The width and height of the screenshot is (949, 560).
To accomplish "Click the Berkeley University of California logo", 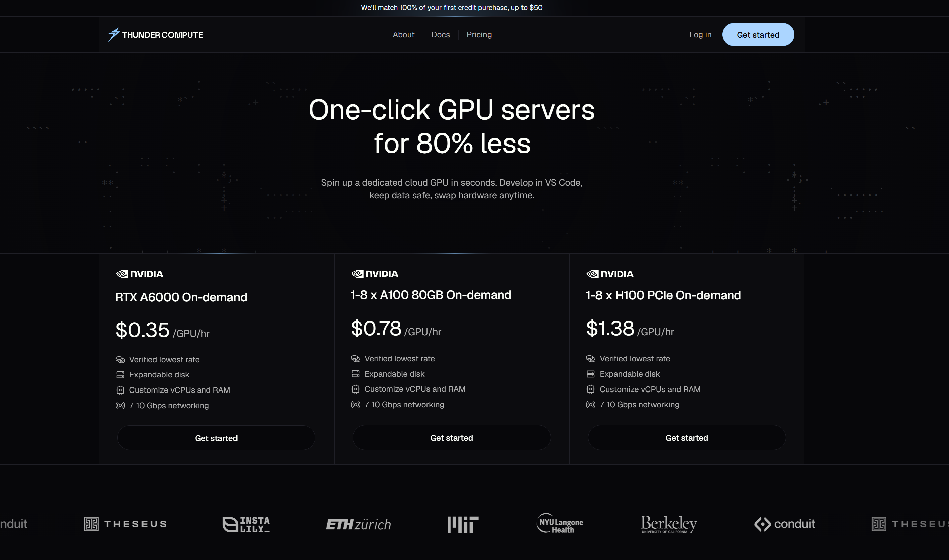I will click(x=669, y=524).
